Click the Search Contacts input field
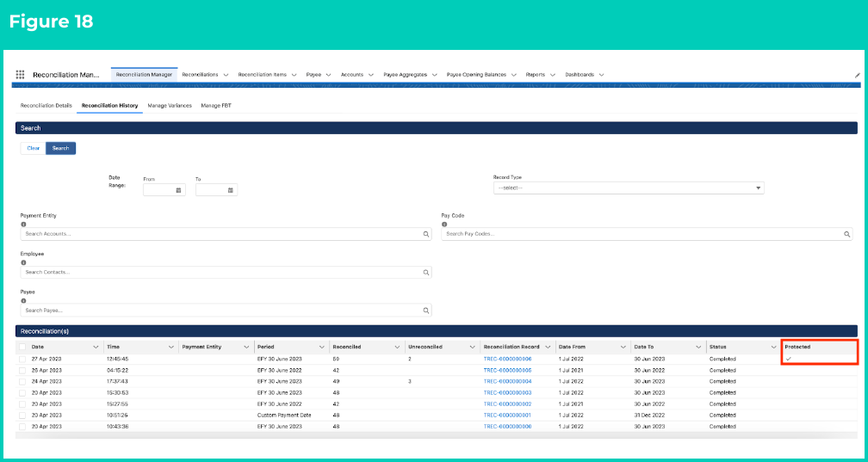 [x=226, y=272]
